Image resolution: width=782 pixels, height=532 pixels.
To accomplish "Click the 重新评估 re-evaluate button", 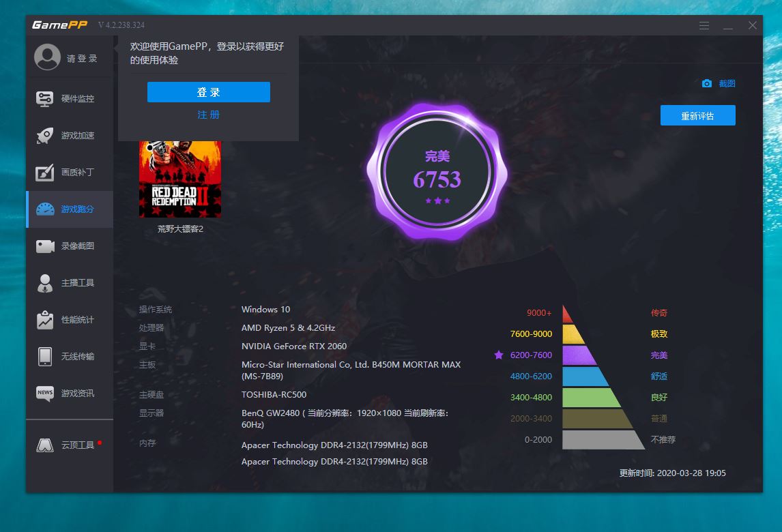I will coord(697,116).
